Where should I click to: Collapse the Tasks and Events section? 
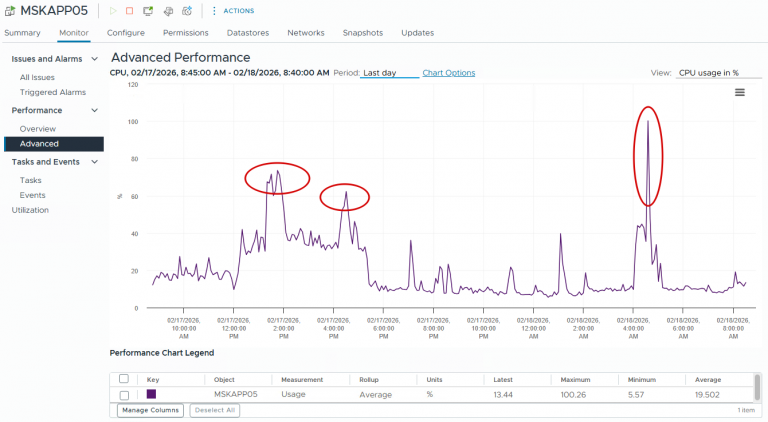(x=95, y=162)
